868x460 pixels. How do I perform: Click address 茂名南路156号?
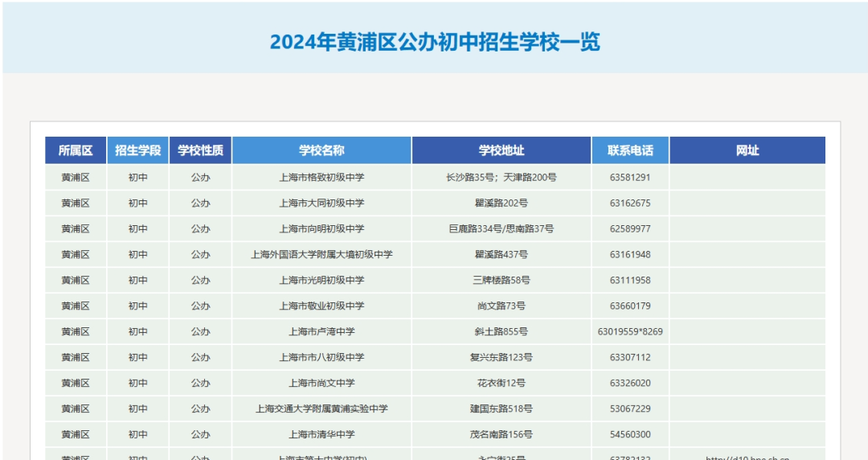[x=502, y=434]
